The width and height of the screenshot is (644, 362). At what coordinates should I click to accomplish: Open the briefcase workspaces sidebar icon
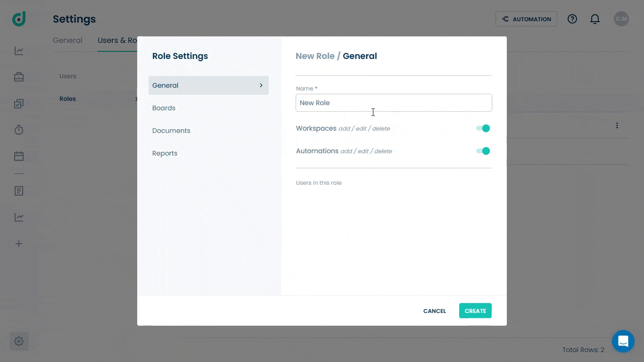pyautogui.click(x=19, y=77)
